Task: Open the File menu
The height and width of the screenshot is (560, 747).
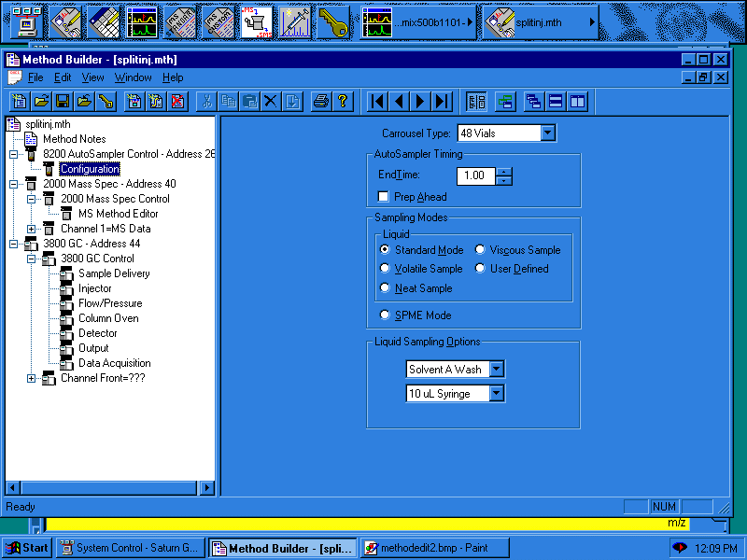Action: click(x=35, y=77)
